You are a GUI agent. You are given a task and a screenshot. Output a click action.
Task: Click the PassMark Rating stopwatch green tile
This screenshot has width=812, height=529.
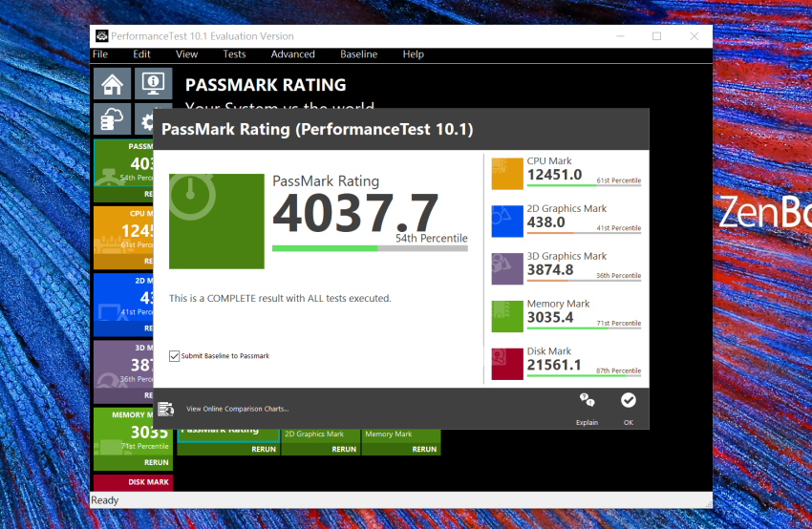click(217, 221)
